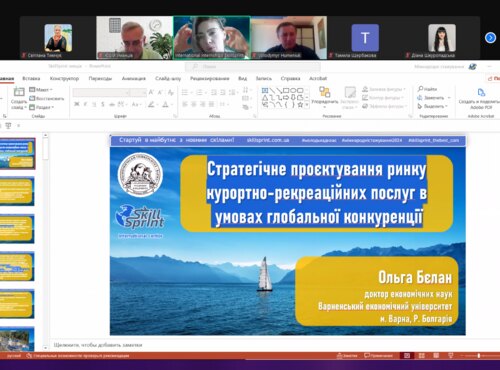
Task: Click the Increase List Level icon
Action: (223, 92)
